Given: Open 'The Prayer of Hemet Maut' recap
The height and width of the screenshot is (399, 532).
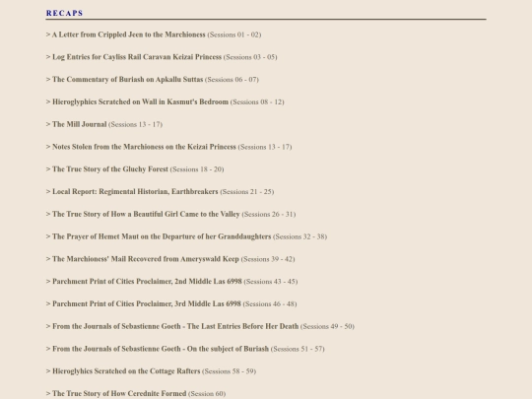Looking at the screenshot, I should pos(162,236).
